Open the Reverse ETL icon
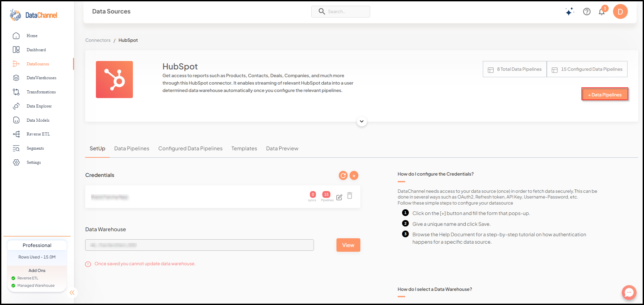The height and width of the screenshot is (305, 644). point(16,134)
